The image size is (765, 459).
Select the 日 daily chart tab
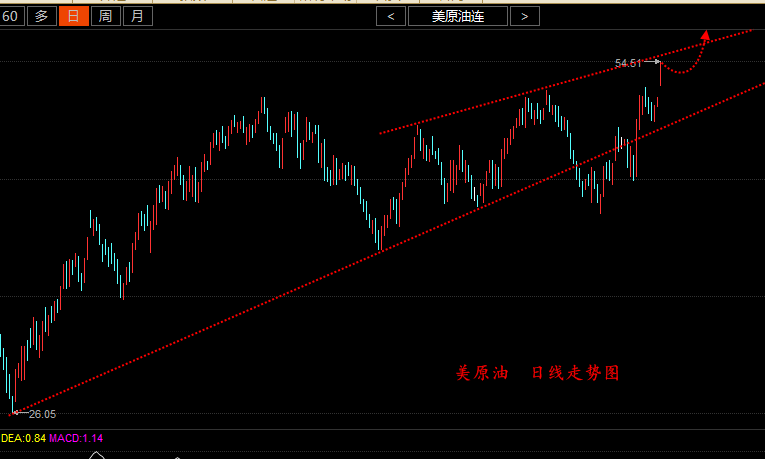point(73,16)
